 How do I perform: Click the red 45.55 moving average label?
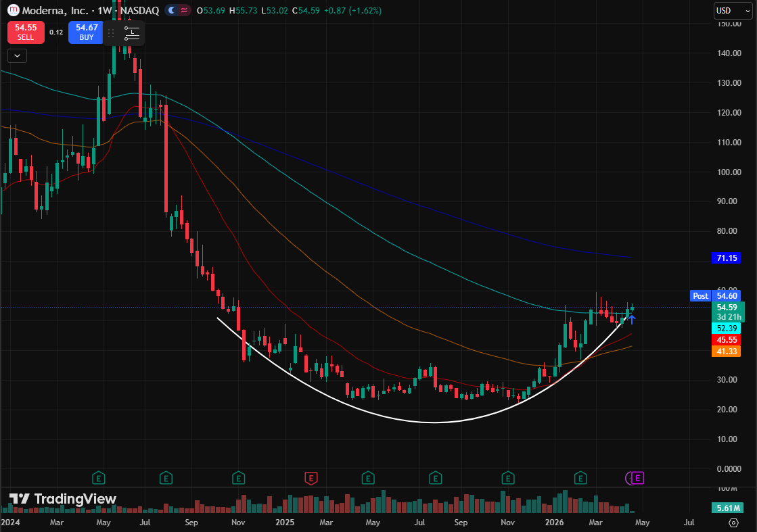726,340
